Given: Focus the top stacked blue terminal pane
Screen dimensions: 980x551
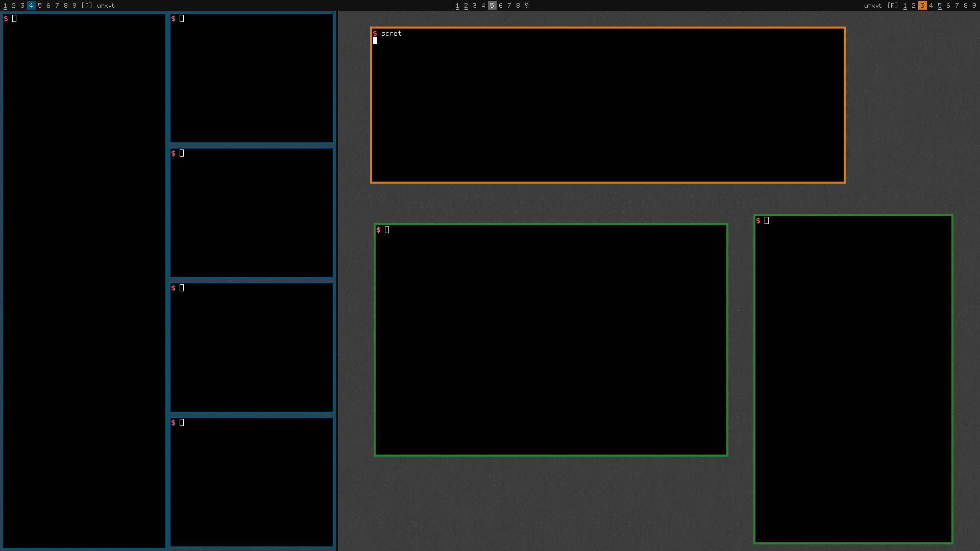Looking at the screenshot, I should click(252, 78).
